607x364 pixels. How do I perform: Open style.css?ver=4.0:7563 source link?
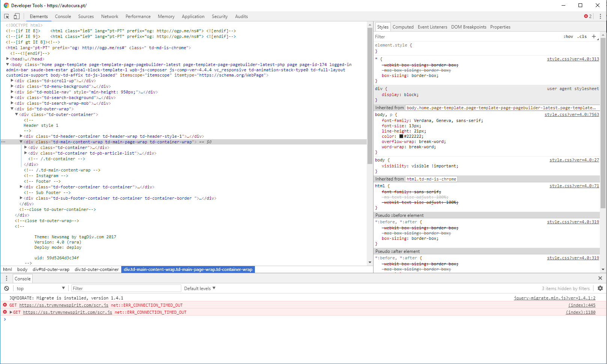coord(572,114)
